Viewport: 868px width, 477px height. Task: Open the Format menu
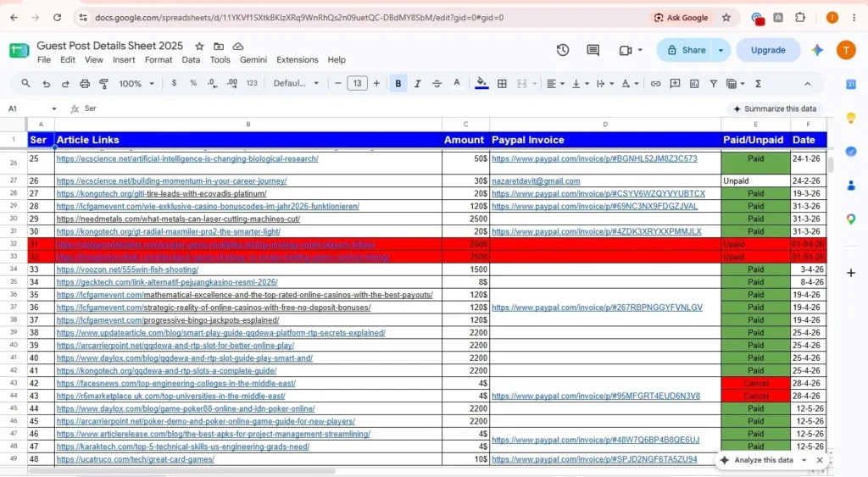click(x=159, y=60)
